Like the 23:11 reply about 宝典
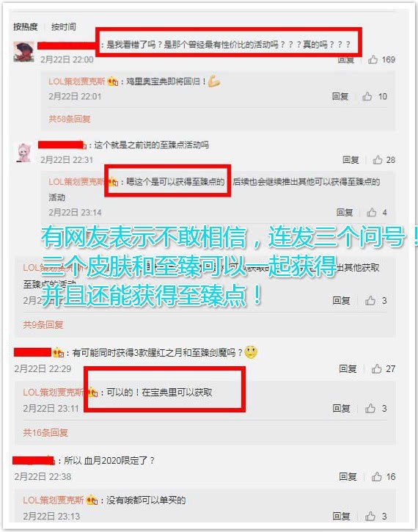 (370, 409)
